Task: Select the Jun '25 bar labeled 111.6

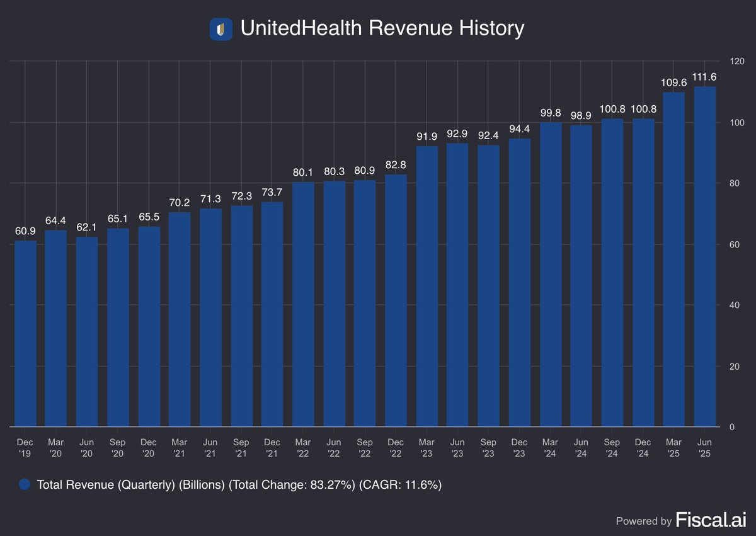Action: 706,256
